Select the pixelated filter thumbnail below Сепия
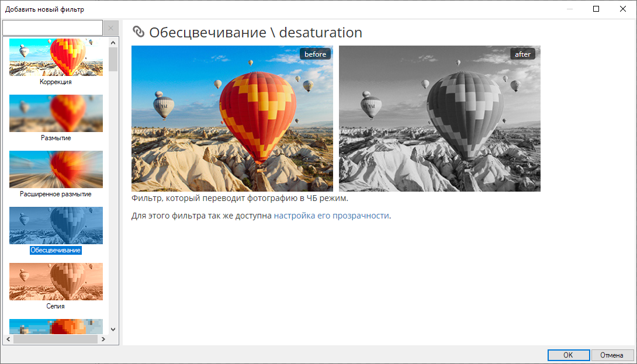 [x=56, y=326]
